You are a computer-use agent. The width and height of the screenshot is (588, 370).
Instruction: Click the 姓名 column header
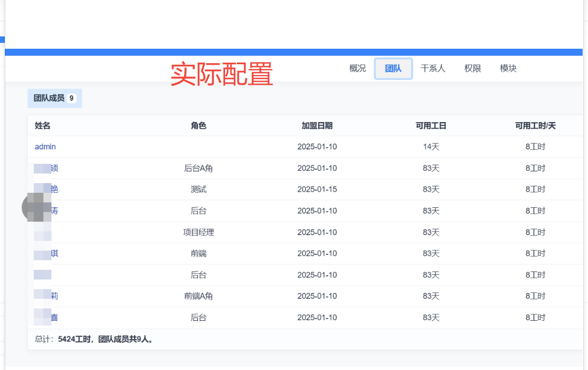point(43,126)
